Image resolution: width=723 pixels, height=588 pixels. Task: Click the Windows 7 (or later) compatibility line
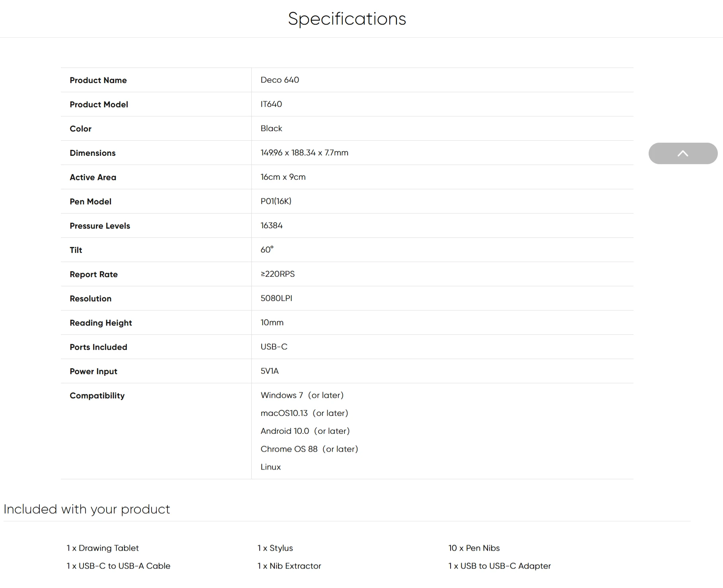pos(302,395)
